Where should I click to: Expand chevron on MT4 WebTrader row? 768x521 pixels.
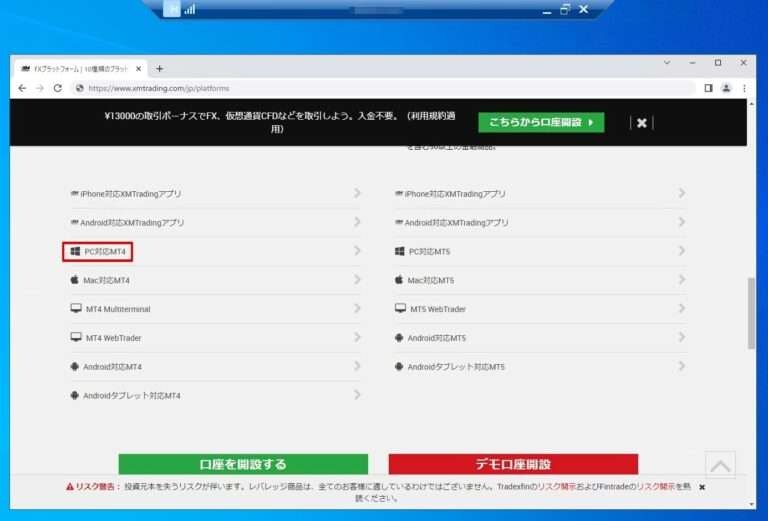coord(357,337)
